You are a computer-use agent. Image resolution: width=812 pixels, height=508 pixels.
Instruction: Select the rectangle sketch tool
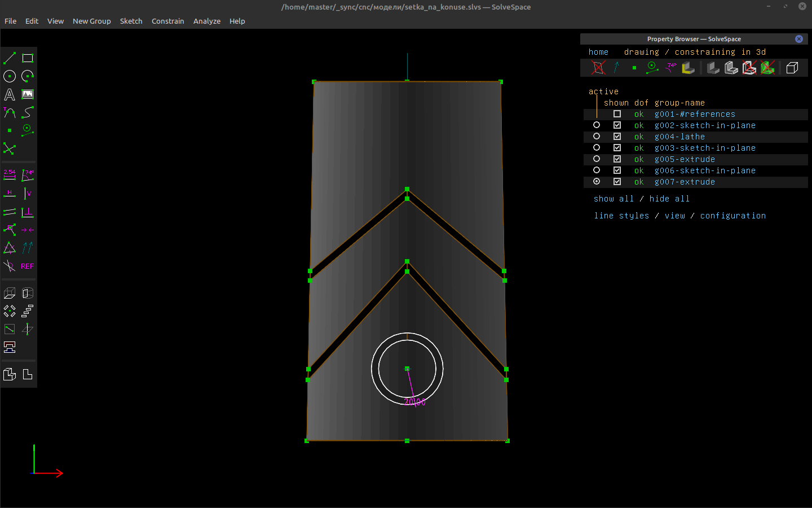click(x=28, y=58)
